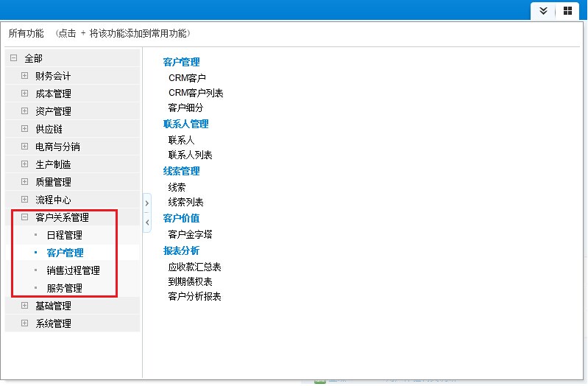Screen dimensions: 588x386
Task: Expand the 供应链 tree node
Action: (25, 128)
